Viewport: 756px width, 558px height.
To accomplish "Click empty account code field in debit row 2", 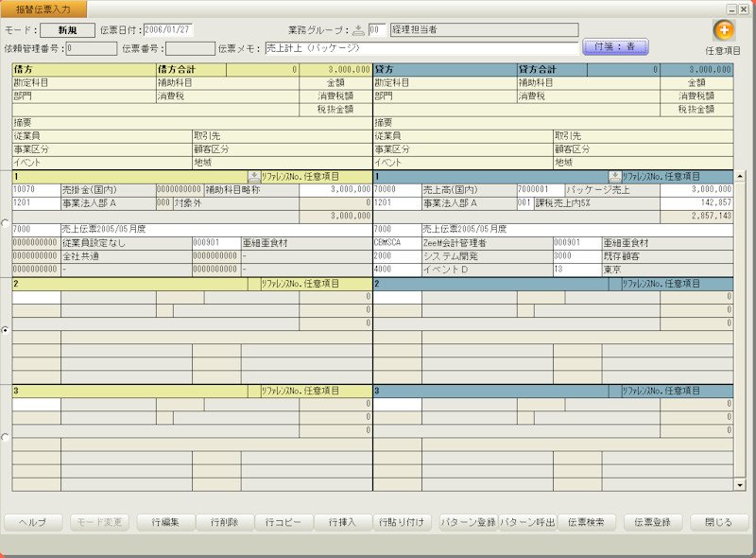I will [37, 297].
